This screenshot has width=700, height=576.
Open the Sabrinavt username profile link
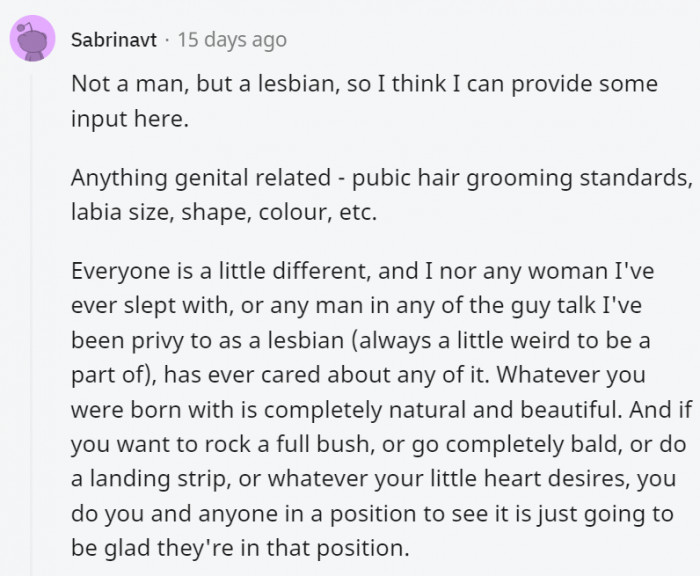[115, 40]
